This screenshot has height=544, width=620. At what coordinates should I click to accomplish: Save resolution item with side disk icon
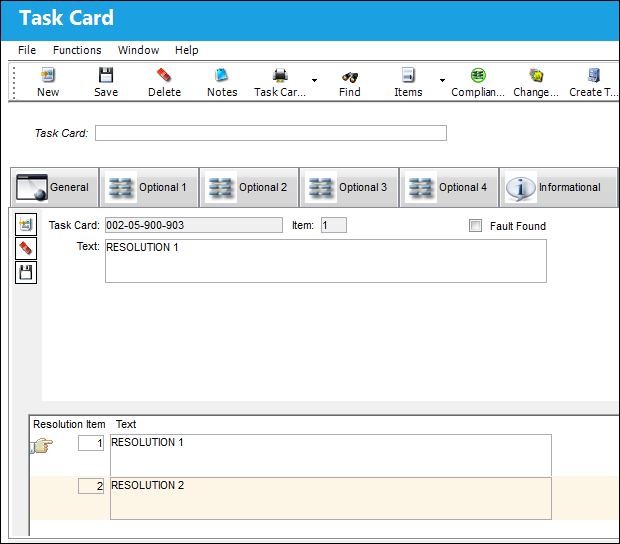point(26,272)
